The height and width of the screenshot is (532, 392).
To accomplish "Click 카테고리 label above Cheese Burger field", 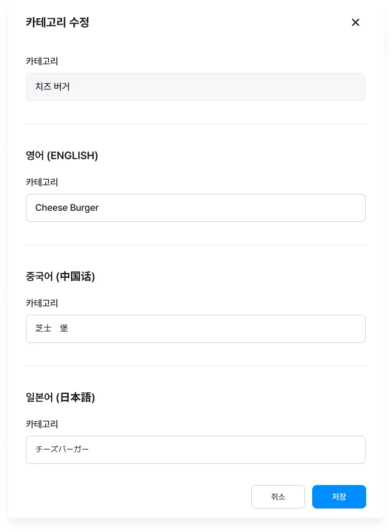I will pos(42,182).
